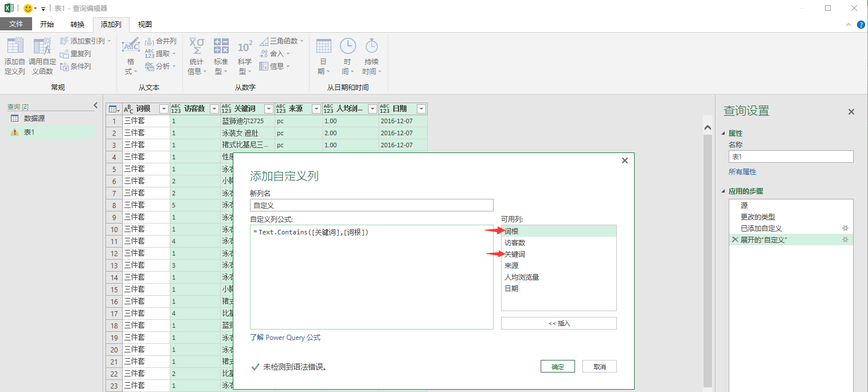
Task: Click the smiley feedback icon in title bar
Action: coord(28,9)
